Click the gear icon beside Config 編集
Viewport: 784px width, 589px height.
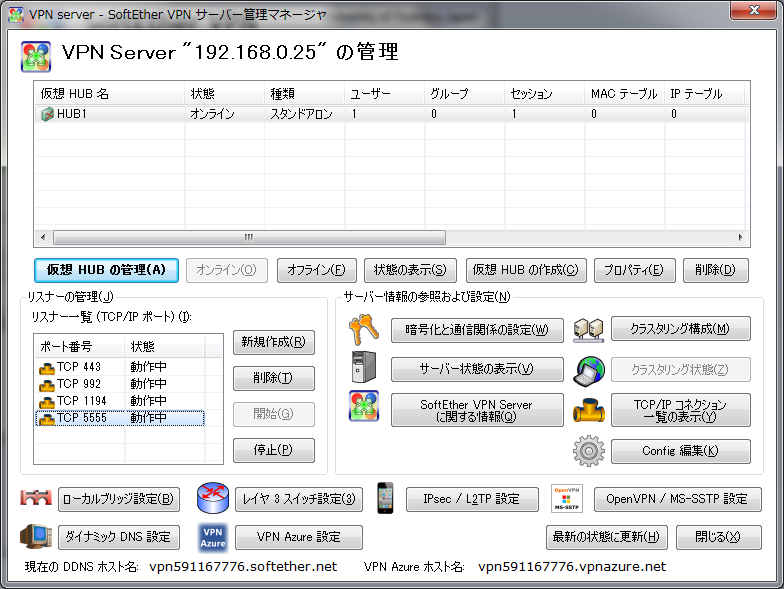click(x=588, y=451)
